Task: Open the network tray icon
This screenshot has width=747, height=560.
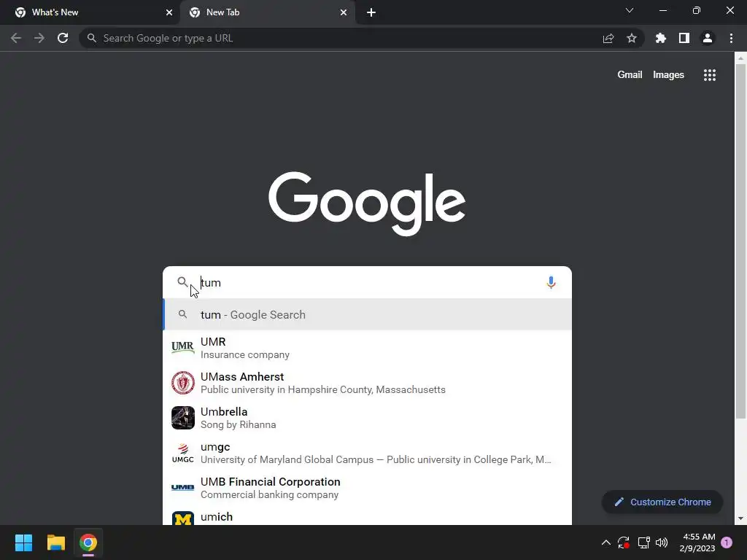Action: pos(643,542)
